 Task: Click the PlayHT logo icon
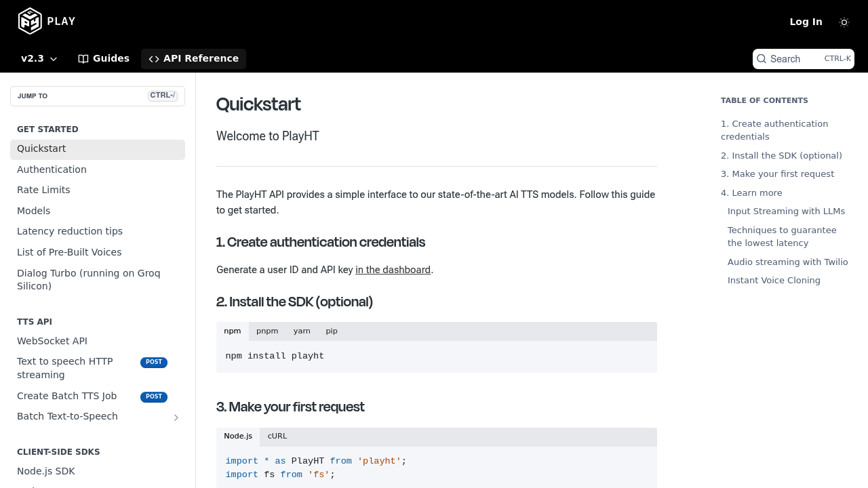tap(30, 21)
